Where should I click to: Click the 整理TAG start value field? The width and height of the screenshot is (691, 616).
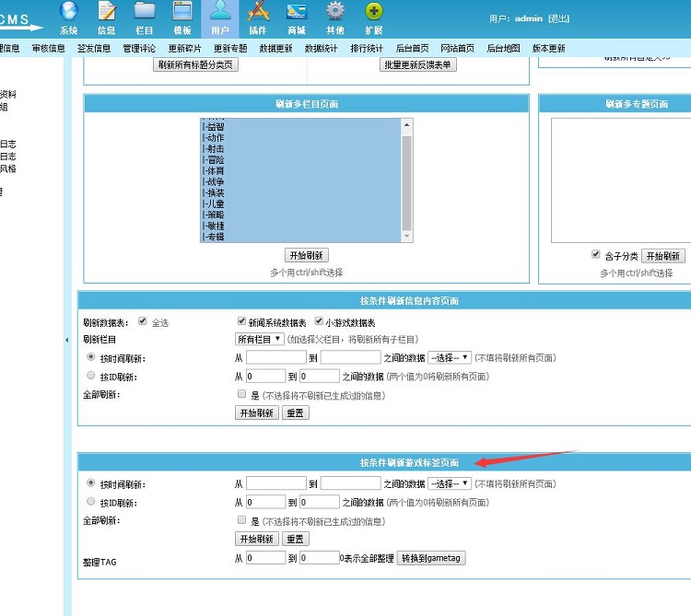265,558
